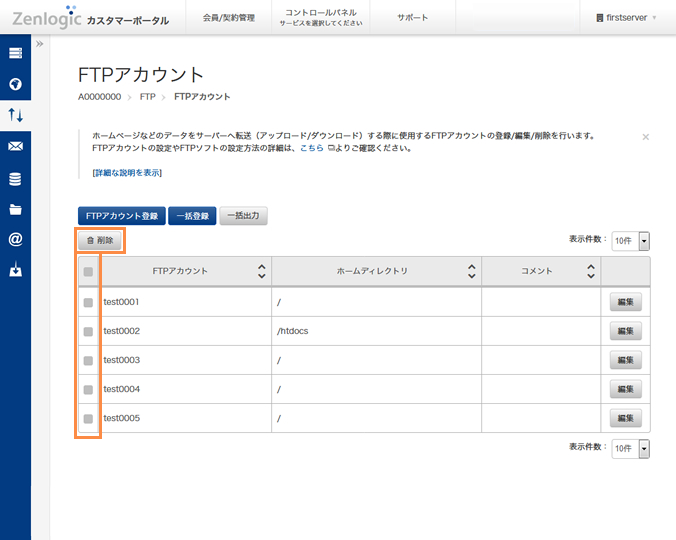
Task: Open サポート menu
Action: (413, 18)
